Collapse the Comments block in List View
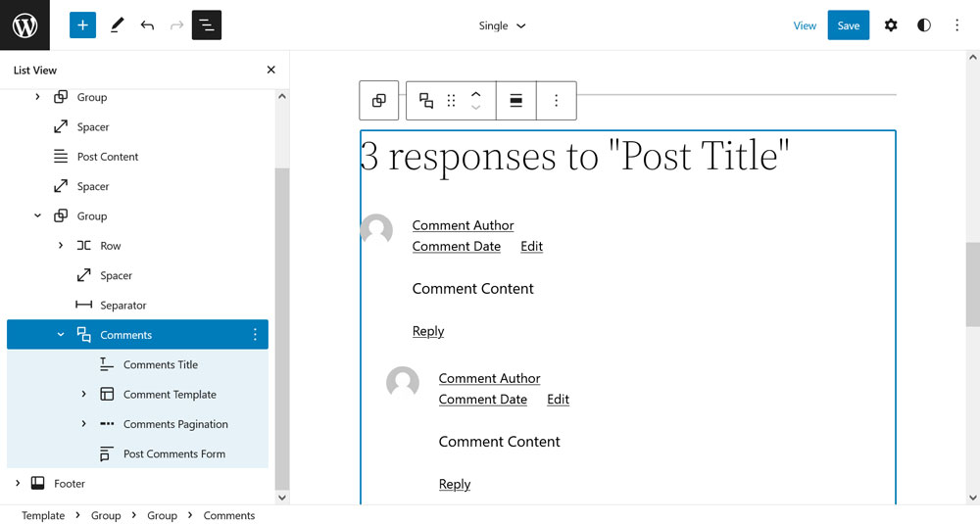Image resolution: width=980 pixels, height=524 pixels. click(x=61, y=335)
